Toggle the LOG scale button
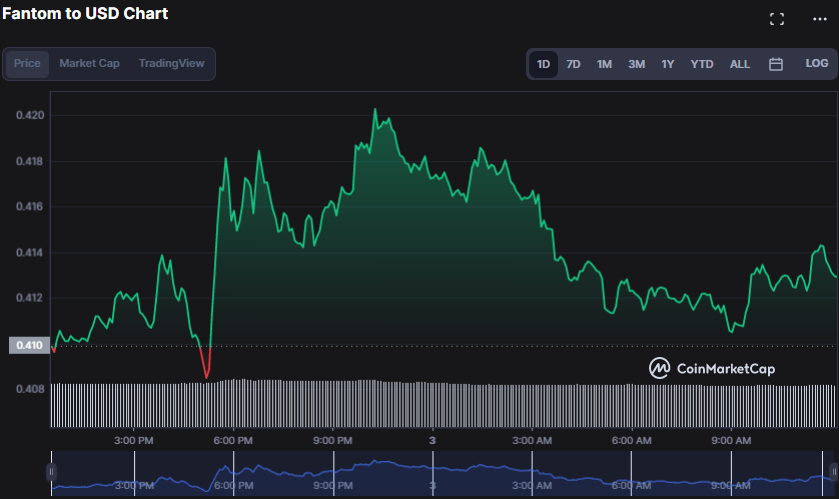The image size is (839, 499). pos(816,64)
